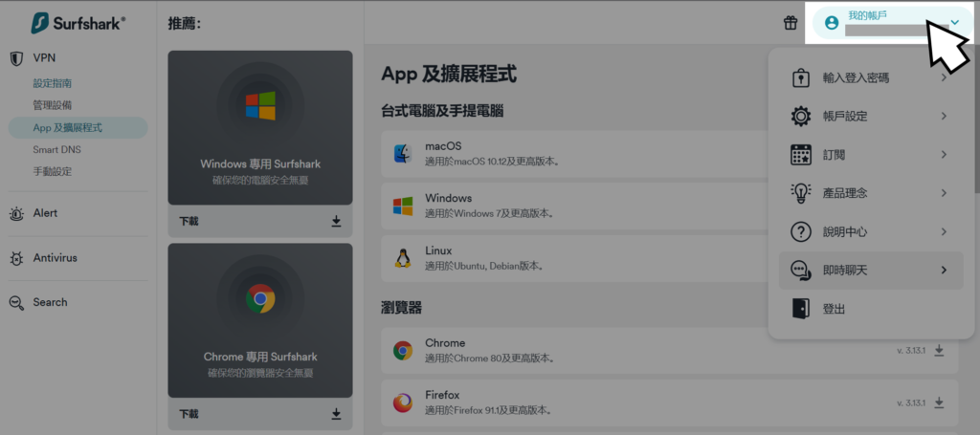Click the Firefox icon in browser list
This screenshot has width=980, height=435.
403,402
